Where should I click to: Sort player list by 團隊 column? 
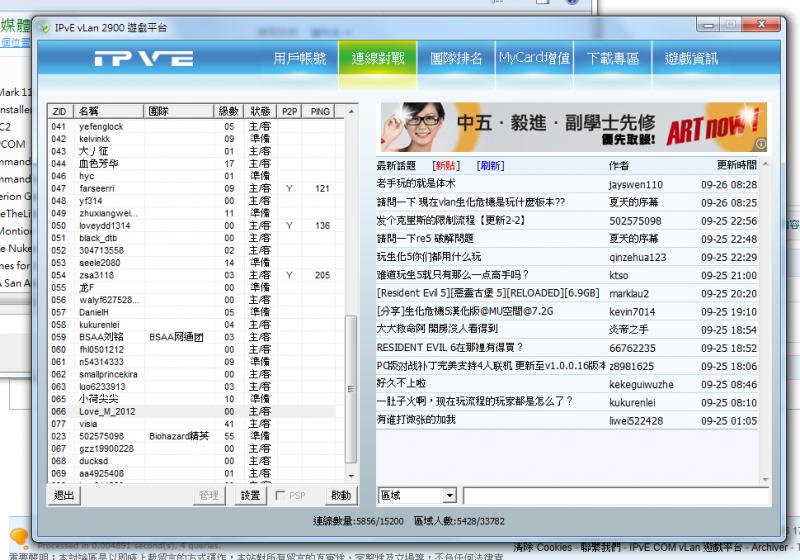click(x=179, y=111)
